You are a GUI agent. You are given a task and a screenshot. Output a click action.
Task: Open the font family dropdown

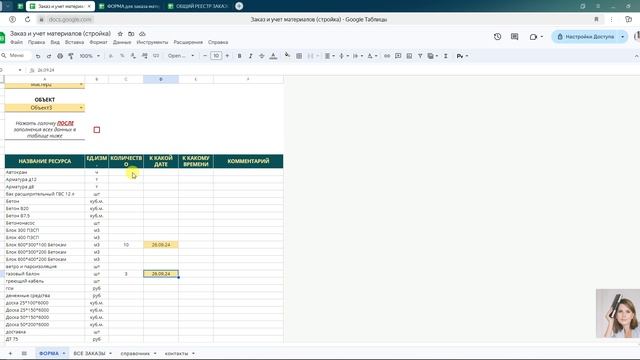(x=181, y=56)
